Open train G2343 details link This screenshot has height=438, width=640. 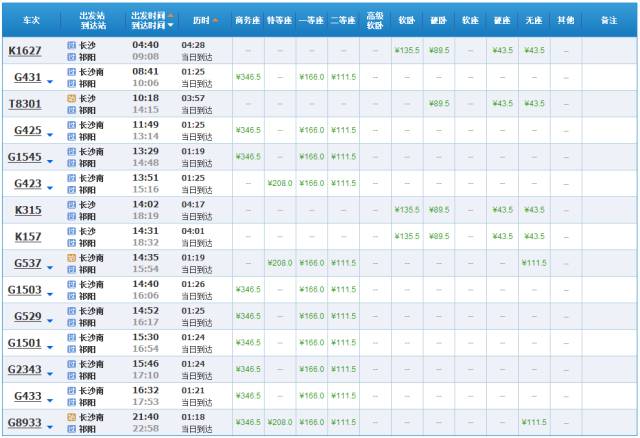(x=25, y=369)
